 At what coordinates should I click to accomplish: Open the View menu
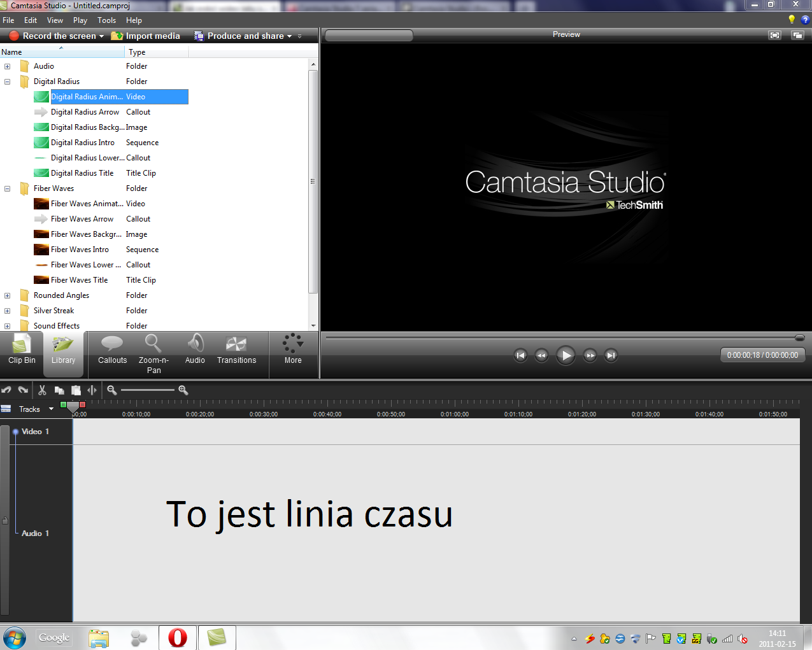click(x=55, y=20)
